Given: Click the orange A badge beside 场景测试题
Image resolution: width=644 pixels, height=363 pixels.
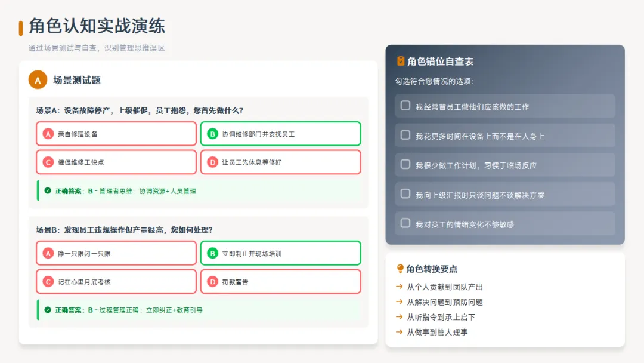Looking at the screenshot, I should pyautogui.click(x=38, y=80).
